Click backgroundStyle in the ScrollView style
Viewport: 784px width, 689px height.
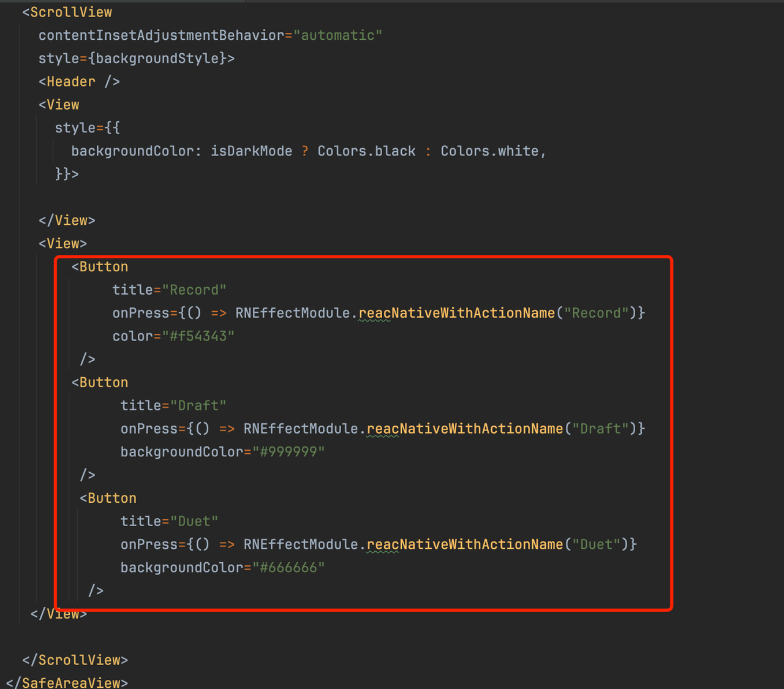tap(157, 59)
